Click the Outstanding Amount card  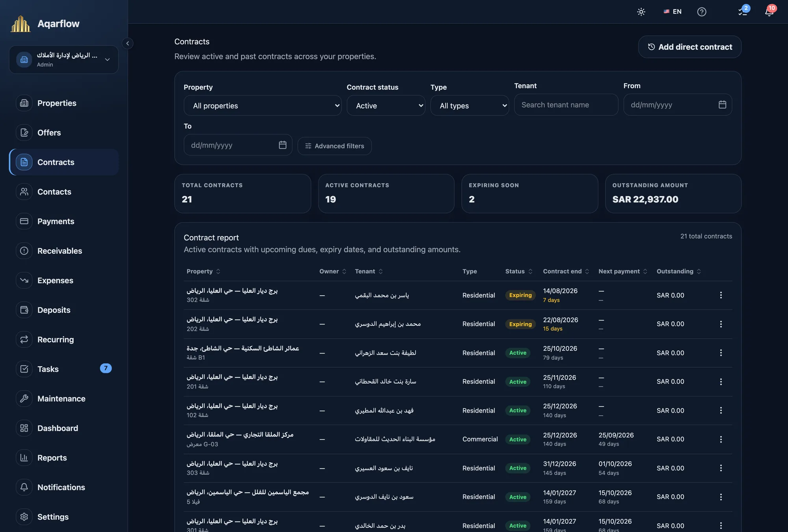673,194
